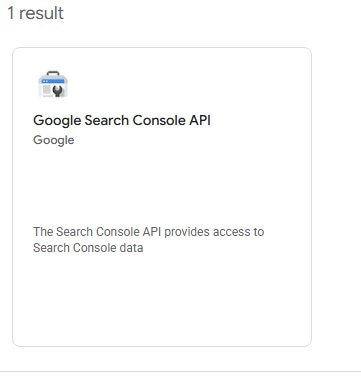The height and width of the screenshot is (380, 361).
Task: Click the horizontal divider below the card
Action: coord(180,372)
